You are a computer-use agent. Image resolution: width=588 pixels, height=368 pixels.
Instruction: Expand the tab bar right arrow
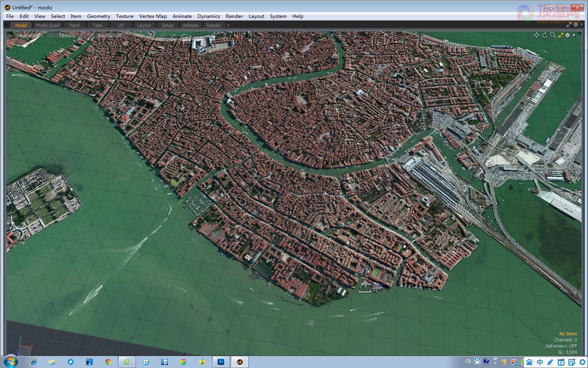(582, 25)
